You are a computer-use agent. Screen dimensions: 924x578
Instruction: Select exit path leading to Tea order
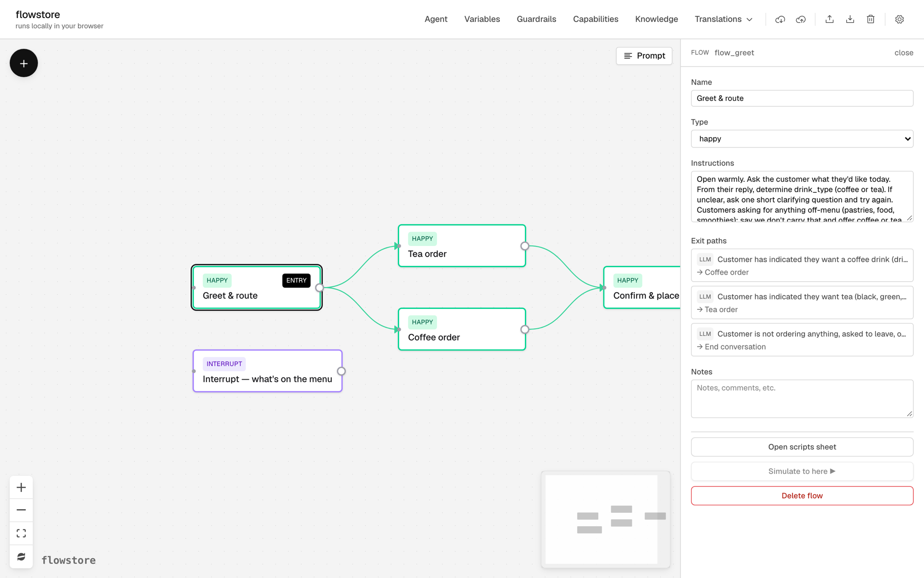pos(802,302)
